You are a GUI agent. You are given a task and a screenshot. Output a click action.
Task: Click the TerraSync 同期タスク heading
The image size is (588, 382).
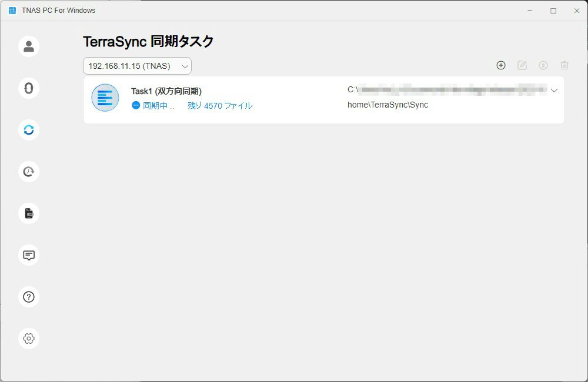click(148, 41)
